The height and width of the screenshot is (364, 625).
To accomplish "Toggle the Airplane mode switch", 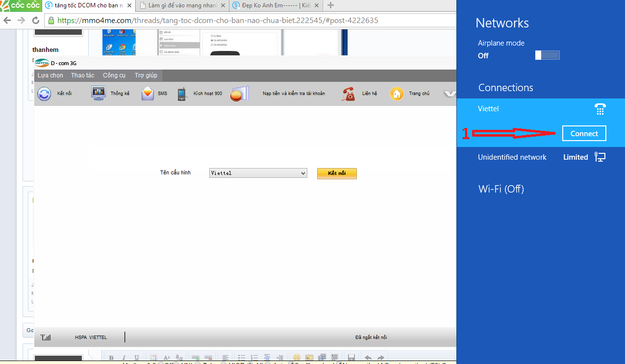I will [x=547, y=55].
